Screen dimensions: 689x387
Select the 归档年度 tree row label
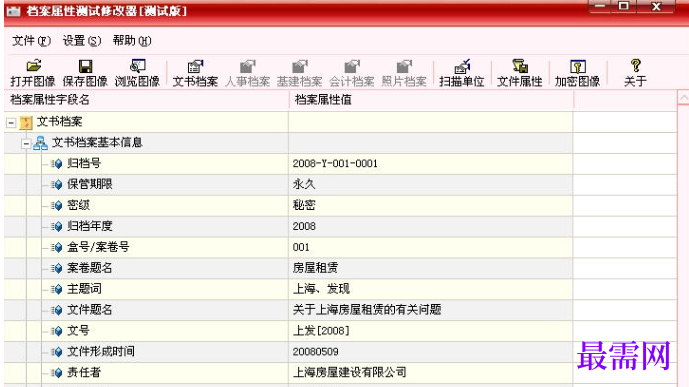pos(90,226)
